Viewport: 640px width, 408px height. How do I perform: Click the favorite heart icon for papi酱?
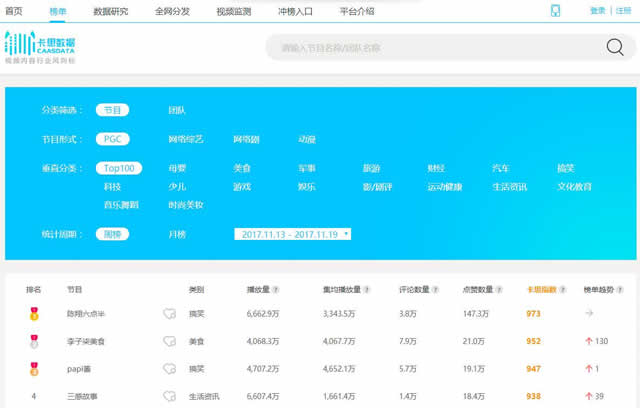pos(170,368)
